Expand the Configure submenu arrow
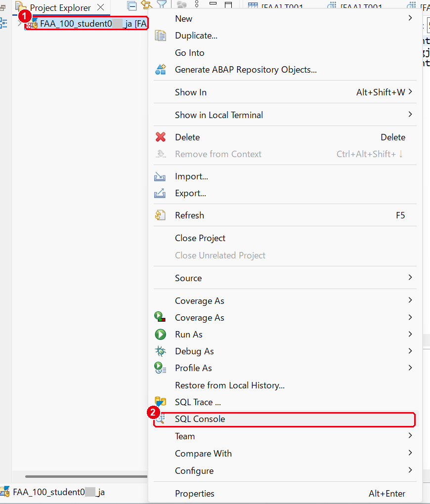The image size is (430, 504). 410,470
